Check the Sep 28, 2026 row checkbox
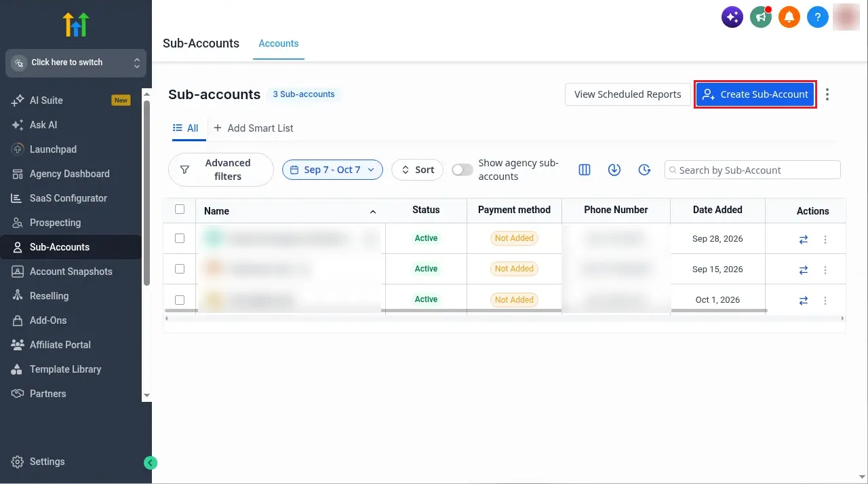The width and height of the screenshot is (868, 484). point(180,238)
